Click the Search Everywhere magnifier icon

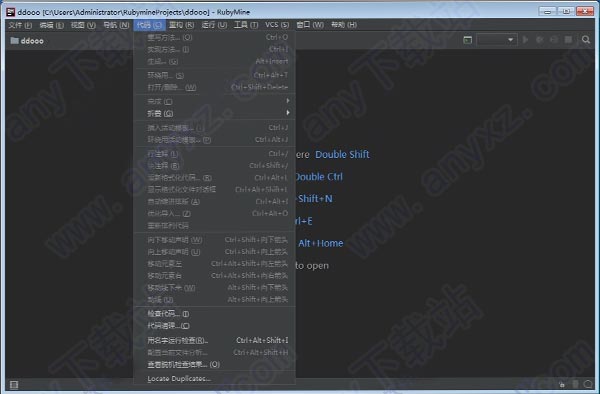pos(585,40)
